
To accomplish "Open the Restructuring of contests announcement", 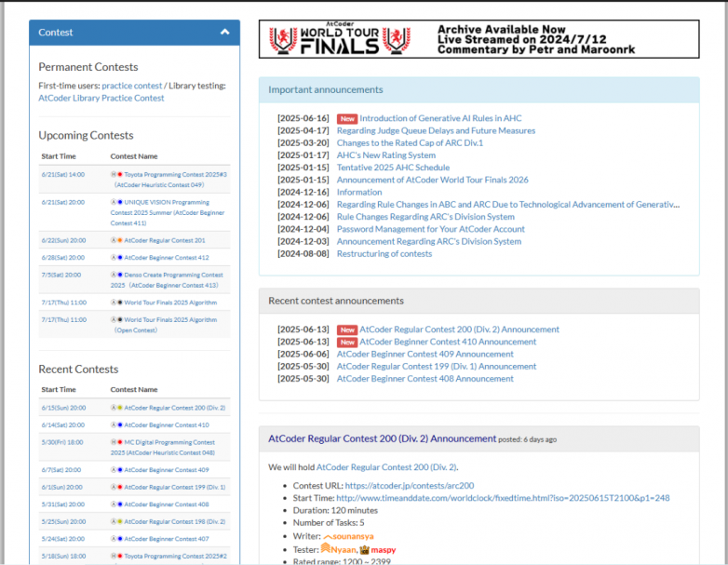I will (384, 253).
